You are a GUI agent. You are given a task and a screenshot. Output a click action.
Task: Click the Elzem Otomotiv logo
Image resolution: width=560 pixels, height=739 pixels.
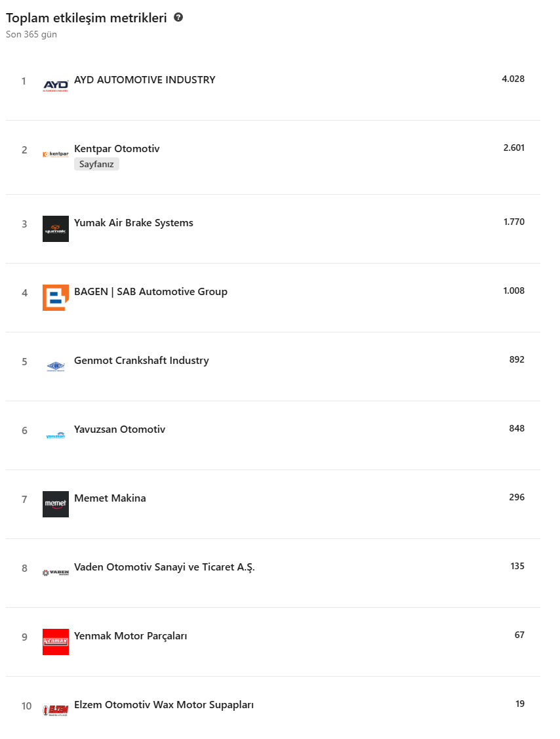[56, 710]
